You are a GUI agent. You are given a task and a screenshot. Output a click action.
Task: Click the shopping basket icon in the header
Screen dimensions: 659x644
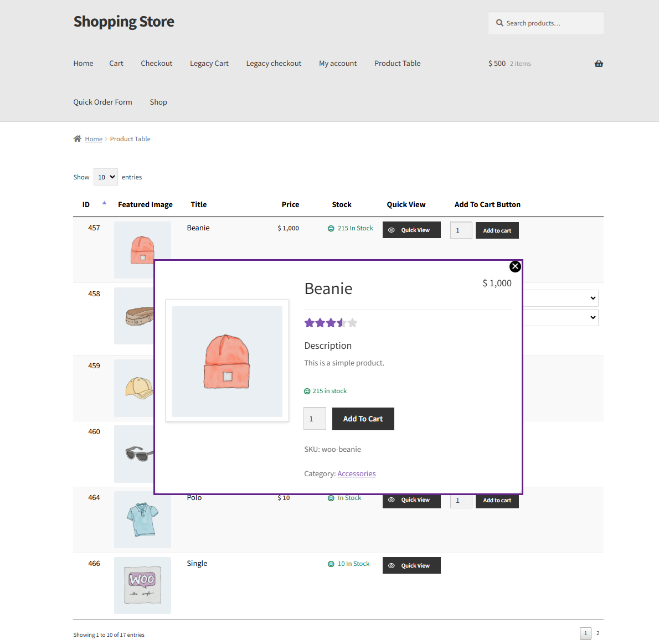point(599,63)
